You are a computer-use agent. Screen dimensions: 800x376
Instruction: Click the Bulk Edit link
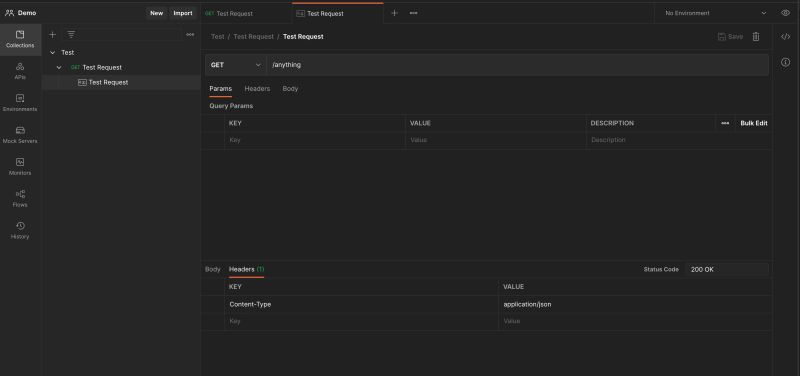(754, 123)
